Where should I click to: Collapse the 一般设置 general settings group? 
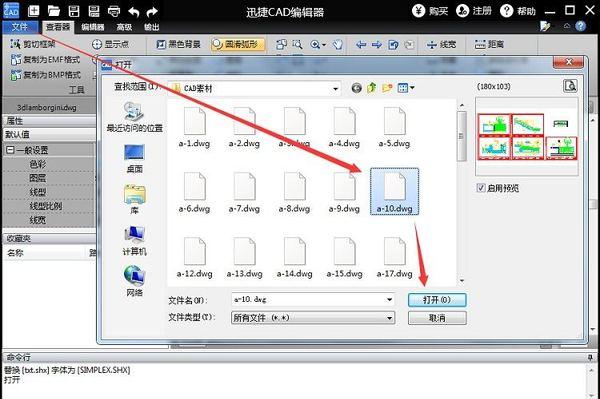tap(10, 150)
